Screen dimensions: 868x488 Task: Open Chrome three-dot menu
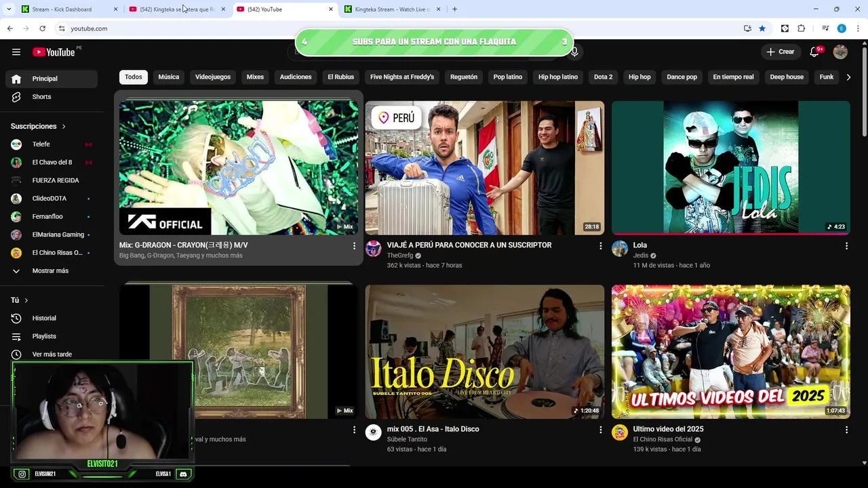(x=858, y=28)
